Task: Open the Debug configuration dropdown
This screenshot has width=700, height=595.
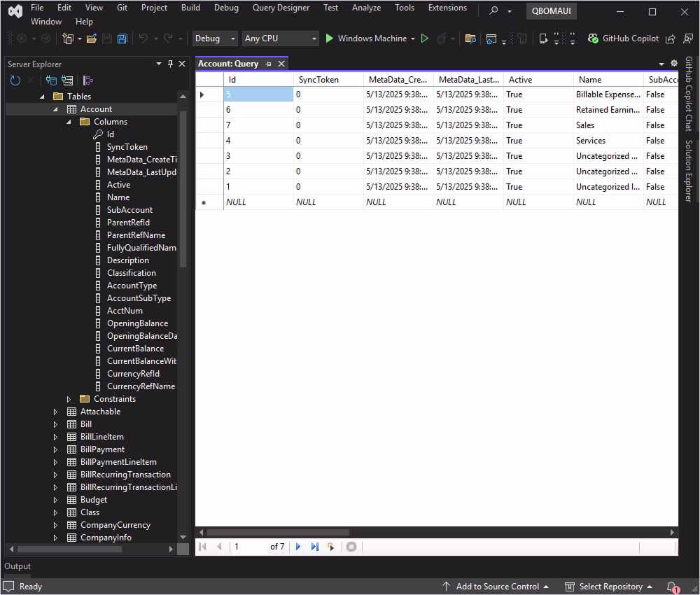Action: click(x=215, y=38)
